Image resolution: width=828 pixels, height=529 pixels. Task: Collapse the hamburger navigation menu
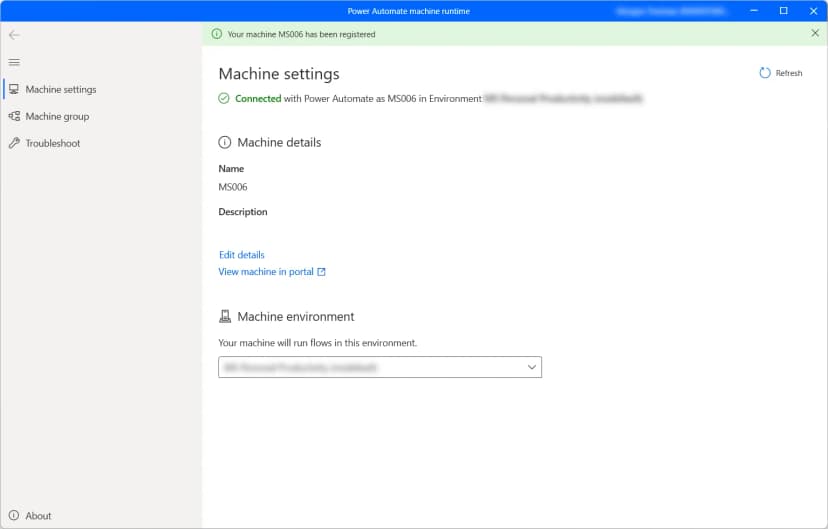pyautogui.click(x=14, y=62)
